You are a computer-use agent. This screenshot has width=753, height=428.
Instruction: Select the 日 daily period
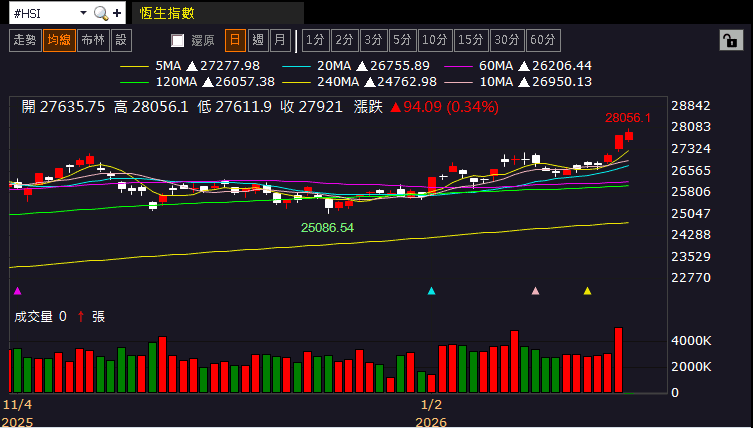[235, 40]
